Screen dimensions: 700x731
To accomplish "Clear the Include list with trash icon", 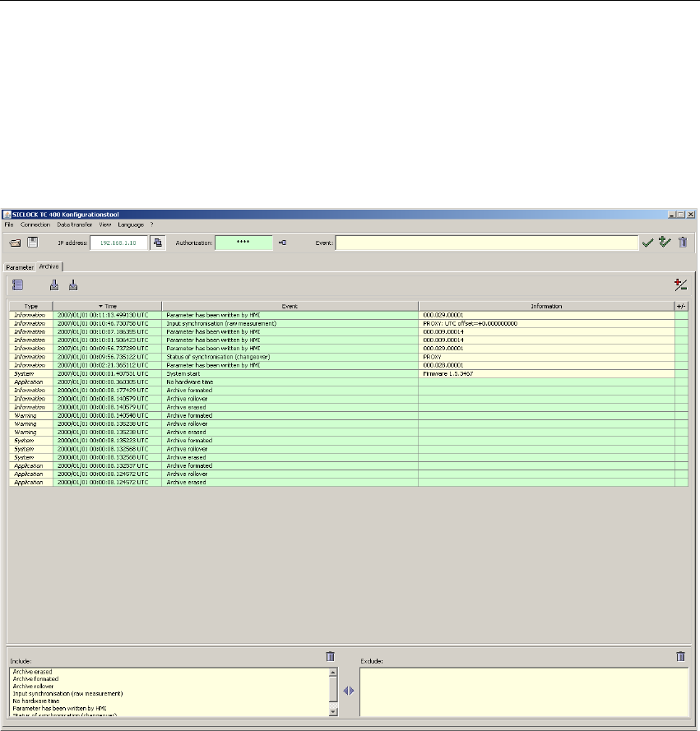I will coord(330,656).
